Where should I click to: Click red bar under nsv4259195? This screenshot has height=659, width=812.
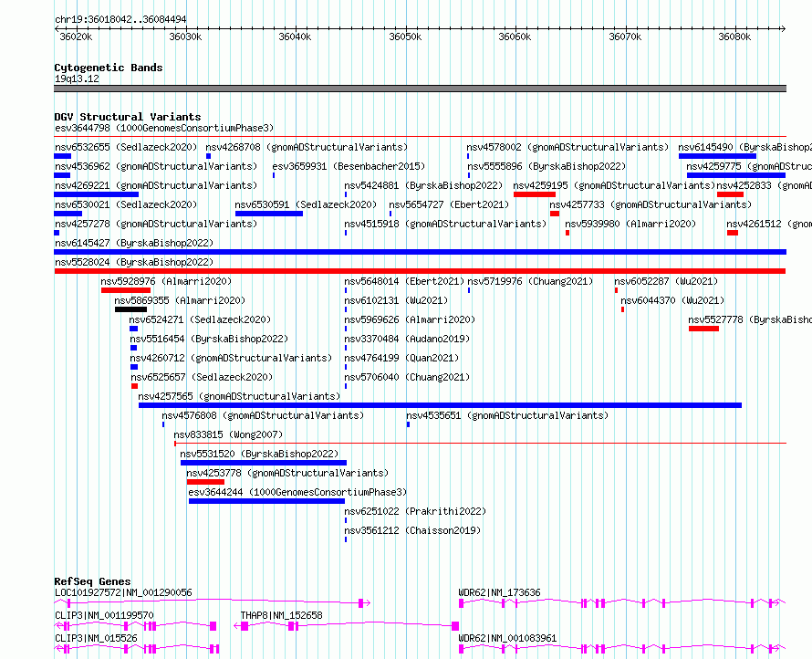(x=535, y=194)
